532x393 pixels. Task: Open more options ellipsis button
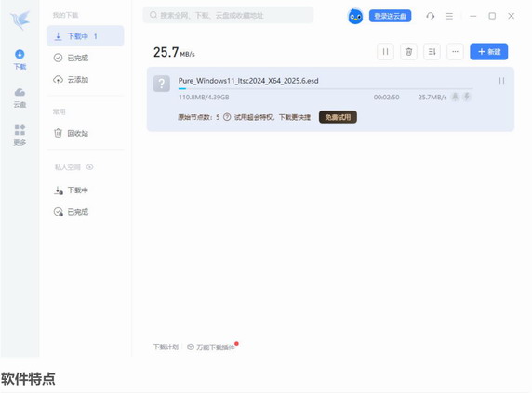click(x=455, y=52)
